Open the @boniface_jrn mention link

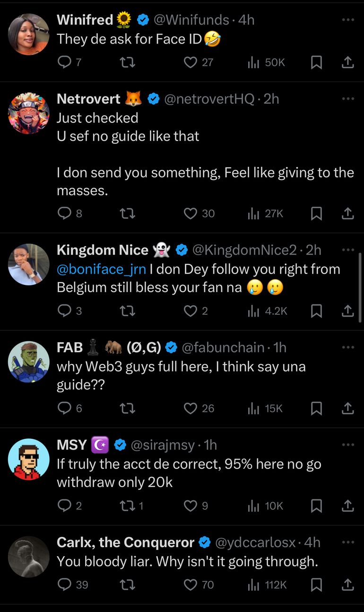101,269
